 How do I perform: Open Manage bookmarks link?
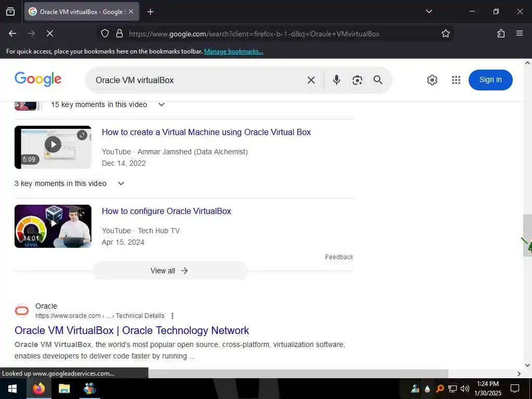[x=233, y=51]
